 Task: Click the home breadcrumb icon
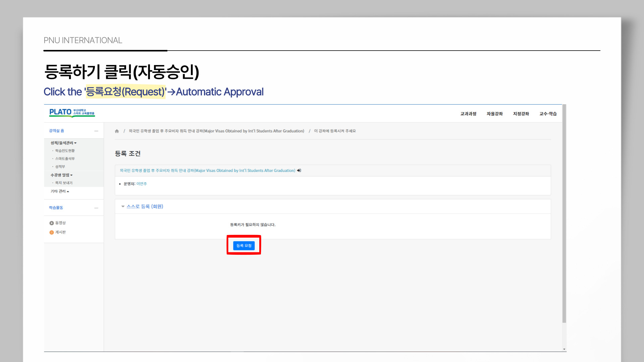117,131
